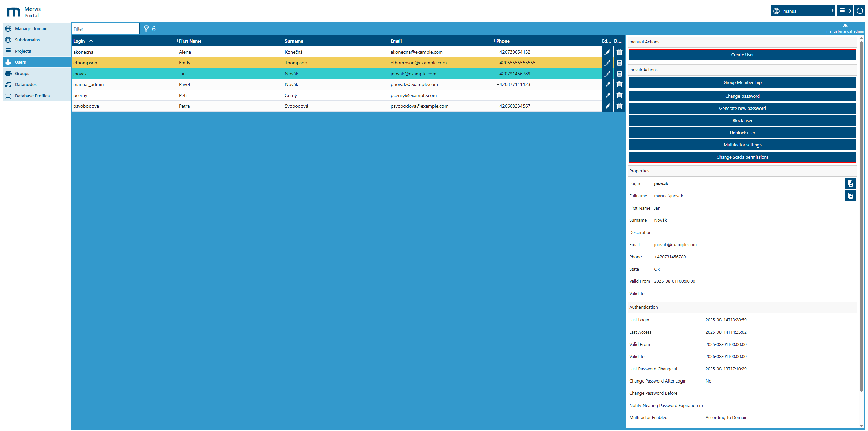Sort table by Phone column

(x=548, y=41)
